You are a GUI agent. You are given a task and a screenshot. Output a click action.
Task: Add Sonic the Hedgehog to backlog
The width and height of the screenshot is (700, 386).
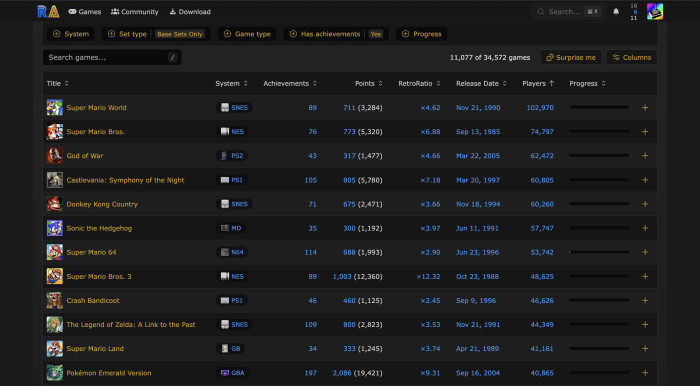645,228
